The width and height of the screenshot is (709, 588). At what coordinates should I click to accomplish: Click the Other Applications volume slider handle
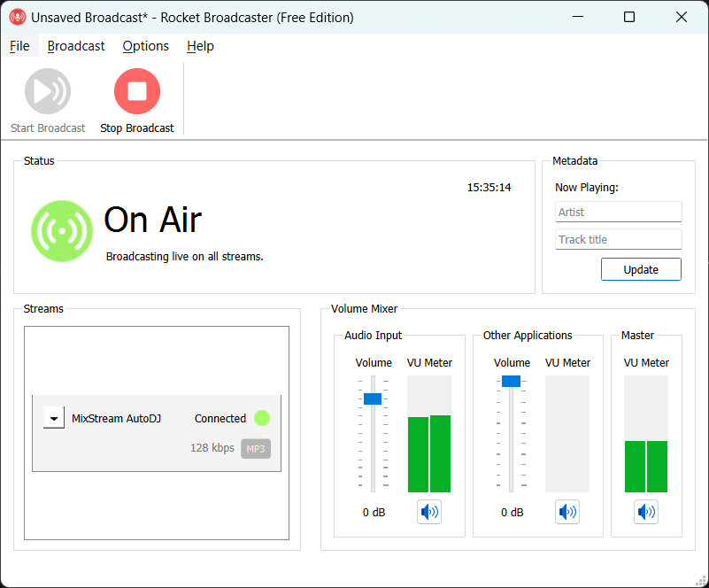coord(511,382)
